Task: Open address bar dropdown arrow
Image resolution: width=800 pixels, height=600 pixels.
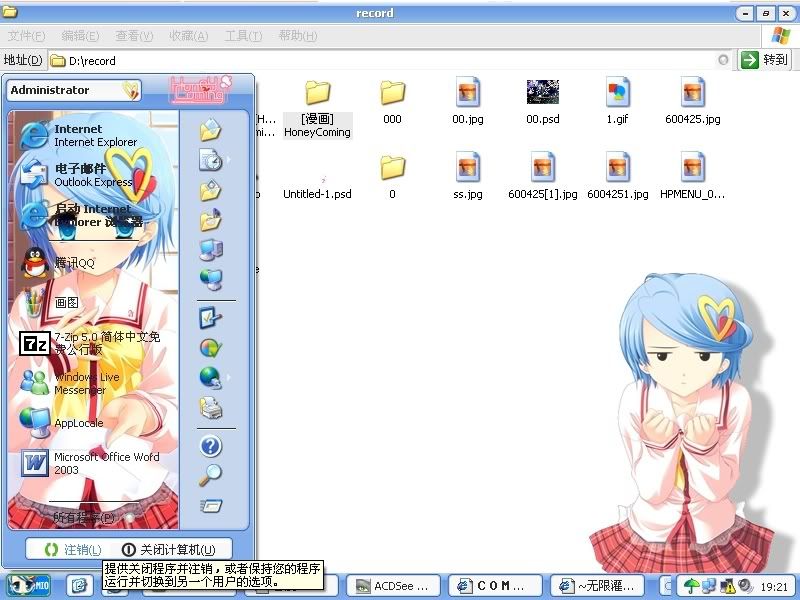Action: 723,60
